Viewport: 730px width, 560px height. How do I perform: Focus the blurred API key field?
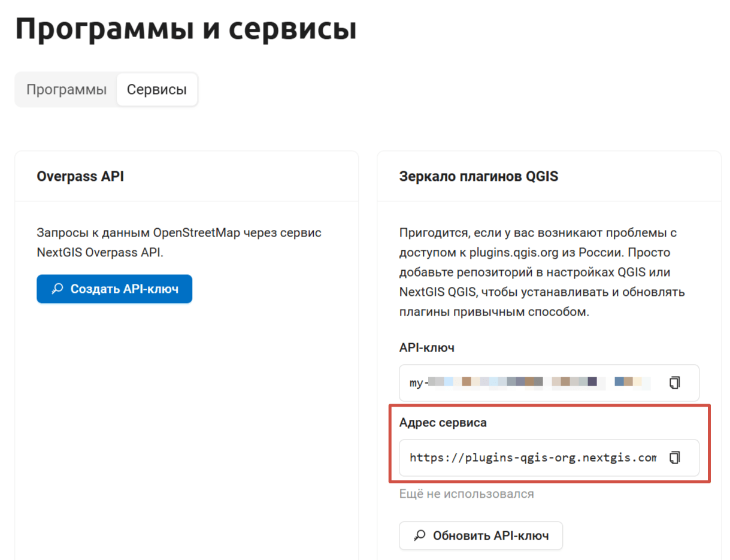tap(549, 383)
